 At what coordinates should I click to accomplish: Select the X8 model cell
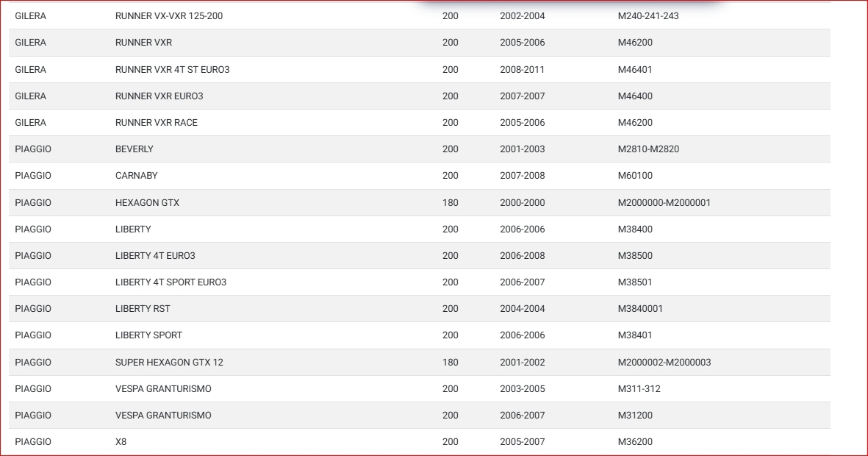pos(121,442)
